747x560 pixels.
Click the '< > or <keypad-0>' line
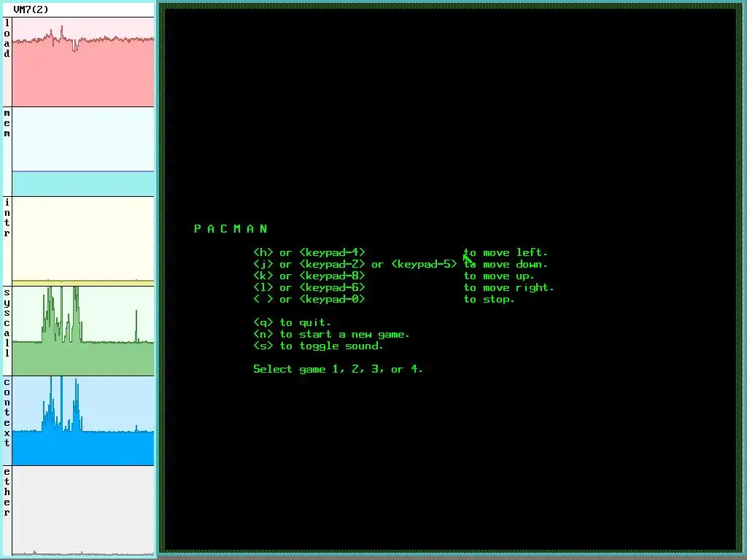(309, 299)
